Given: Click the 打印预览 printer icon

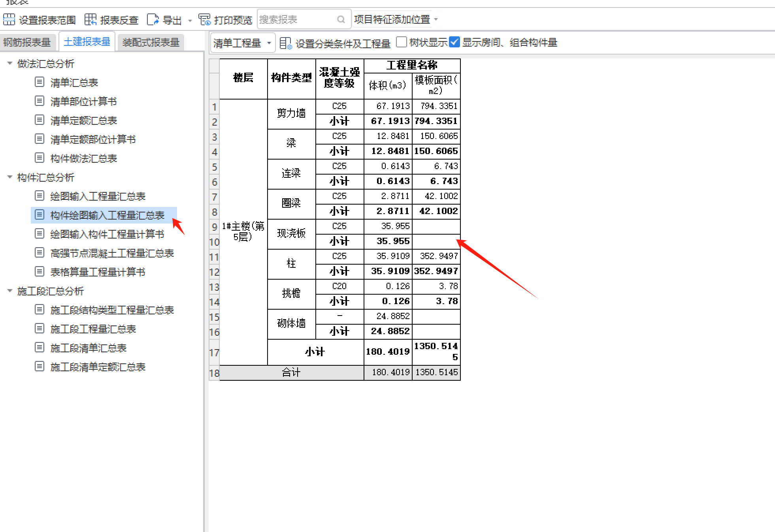Looking at the screenshot, I should [x=204, y=19].
